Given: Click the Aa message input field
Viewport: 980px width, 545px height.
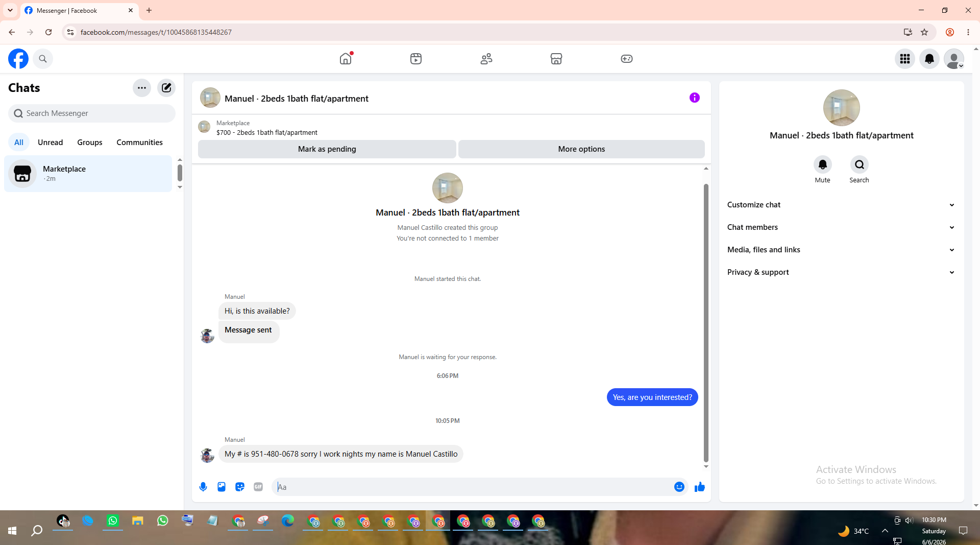Looking at the screenshot, I should (x=474, y=487).
